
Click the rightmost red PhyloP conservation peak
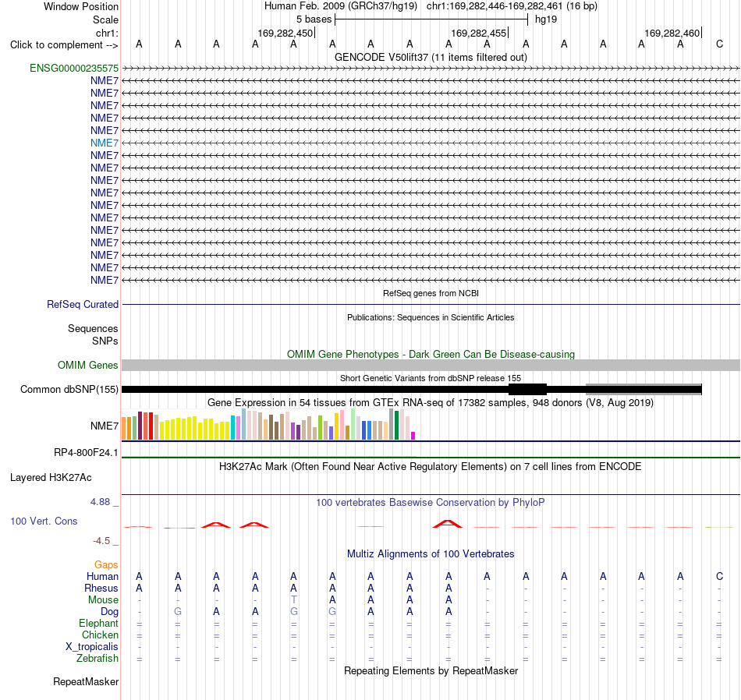coord(448,524)
